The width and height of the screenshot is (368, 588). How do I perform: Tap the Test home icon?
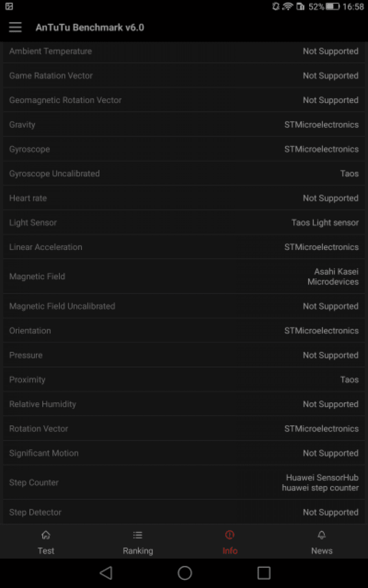(46, 535)
